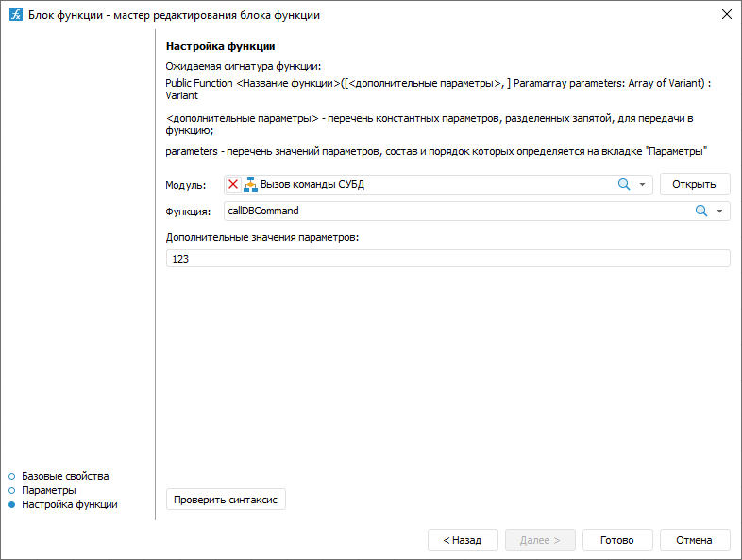
Task: Select Настройка функции step
Action: tap(70, 504)
